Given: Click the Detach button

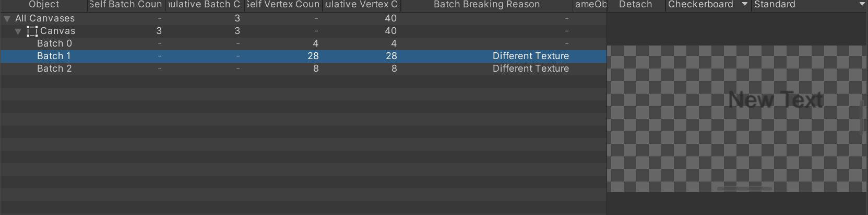Looking at the screenshot, I should (636, 5).
